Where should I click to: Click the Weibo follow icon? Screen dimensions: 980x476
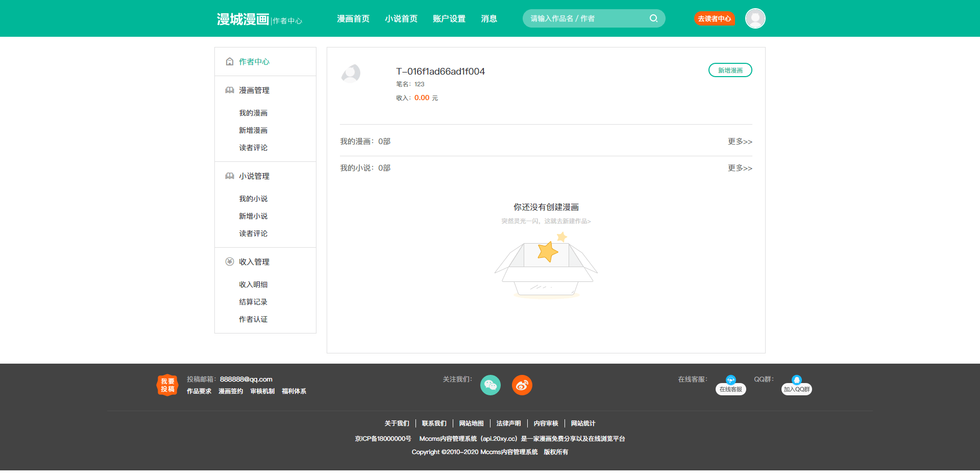point(522,385)
